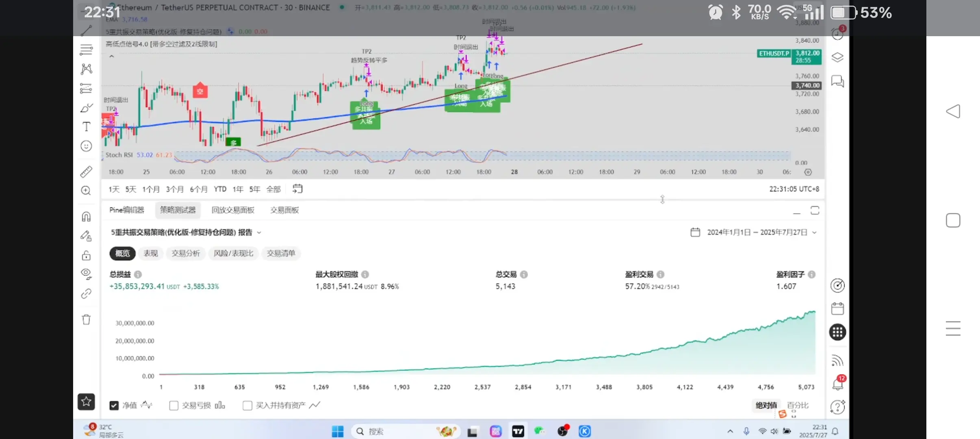Select the trend line drawing tool
The height and width of the screenshot is (439, 980).
click(86, 30)
